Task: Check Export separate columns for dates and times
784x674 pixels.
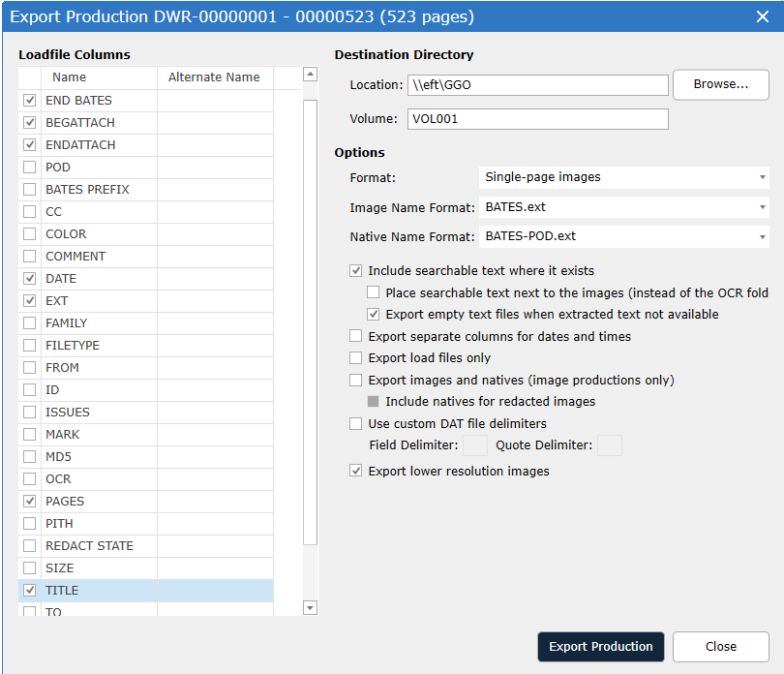Action: [355, 336]
